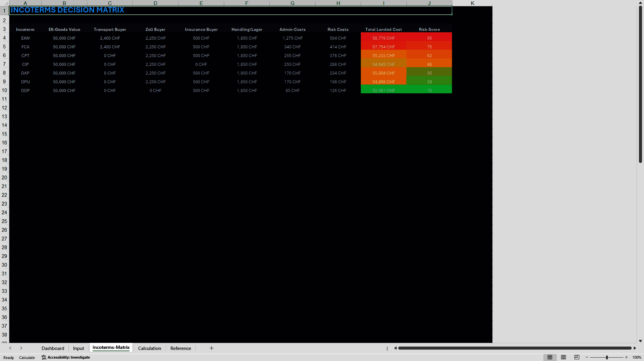Go to previous sheet tabs arrow
Screen dimensions: 644x361
(x=10, y=348)
